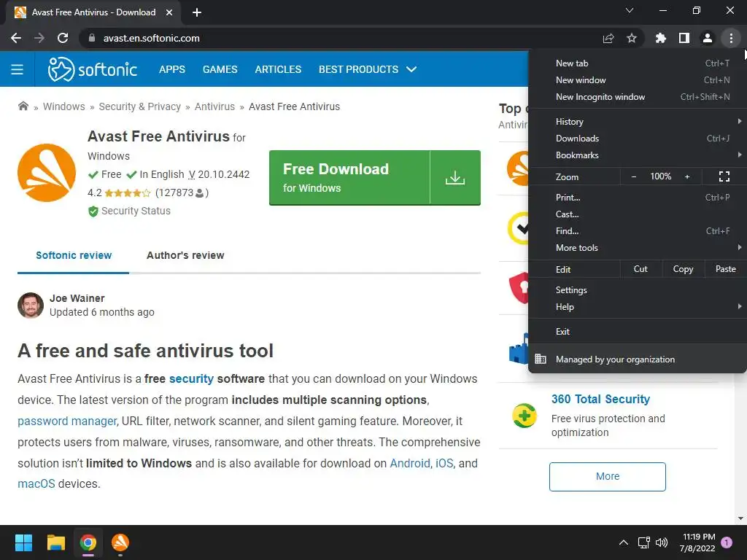
Task: Click the share page icon in address bar
Action: [608, 38]
